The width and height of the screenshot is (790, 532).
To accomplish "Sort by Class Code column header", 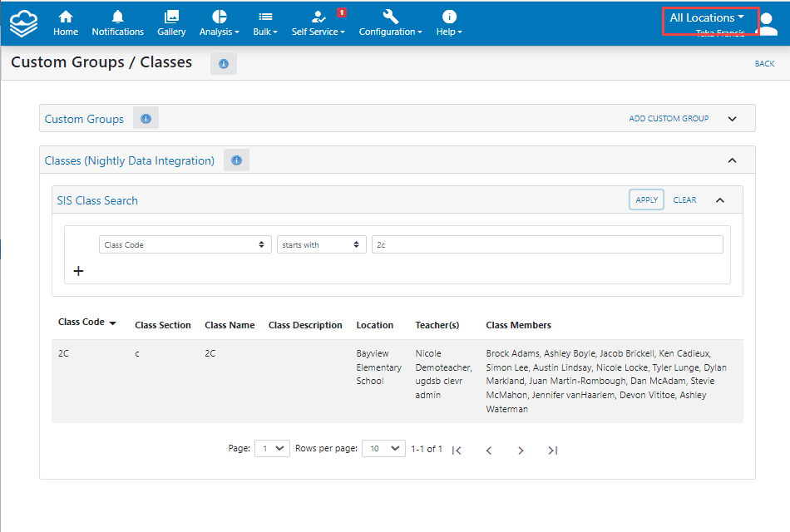I will coord(87,322).
